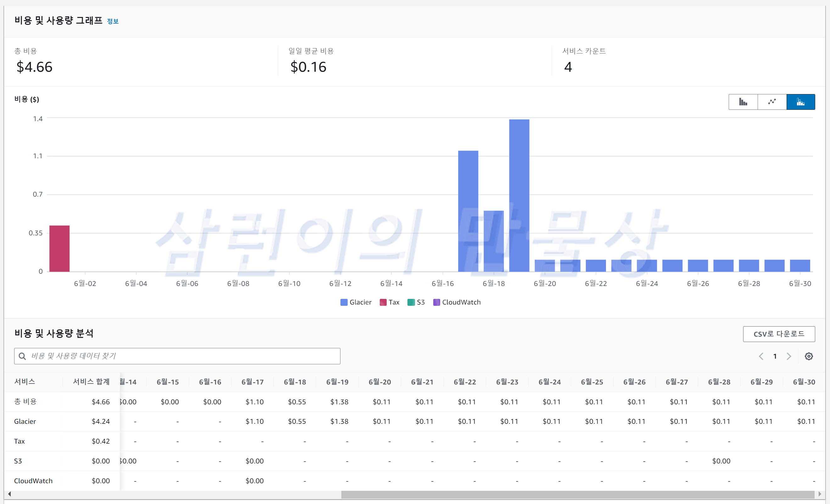Viewport: 830px width, 504px height.
Task: Switch to line chart view
Action: point(772,102)
